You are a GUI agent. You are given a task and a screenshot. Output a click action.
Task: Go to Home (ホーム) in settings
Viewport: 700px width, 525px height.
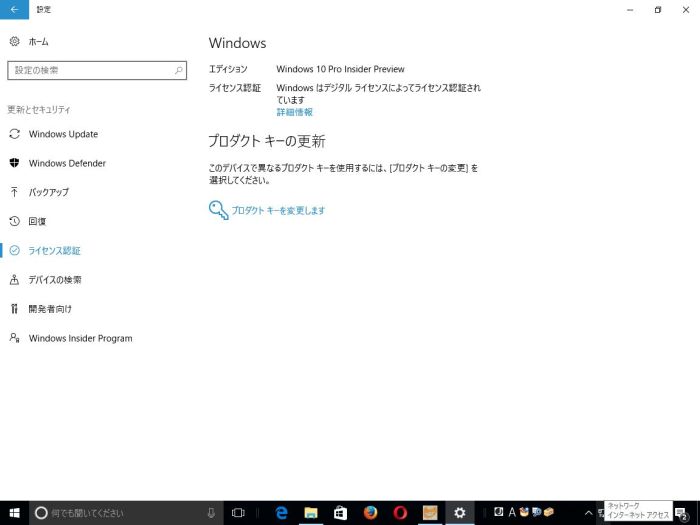(38, 42)
